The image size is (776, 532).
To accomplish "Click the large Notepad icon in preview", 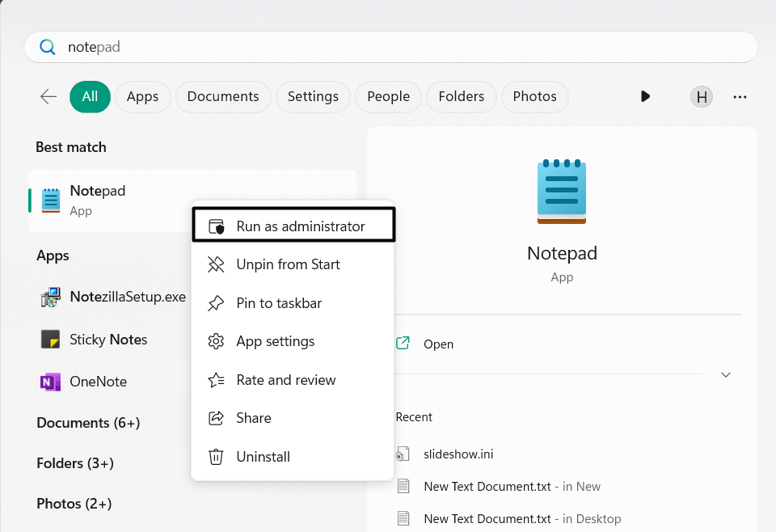I will pos(562,192).
